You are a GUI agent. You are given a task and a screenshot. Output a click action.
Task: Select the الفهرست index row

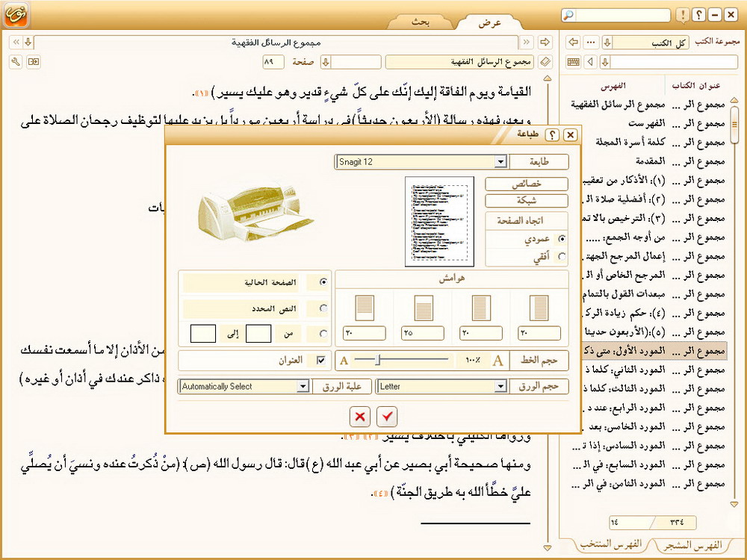point(648,123)
